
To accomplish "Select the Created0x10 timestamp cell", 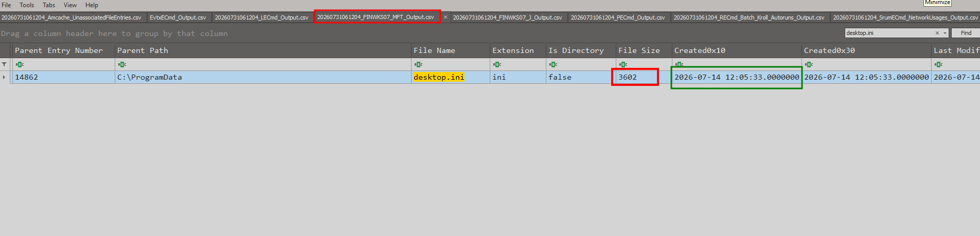I will (x=737, y=77).
